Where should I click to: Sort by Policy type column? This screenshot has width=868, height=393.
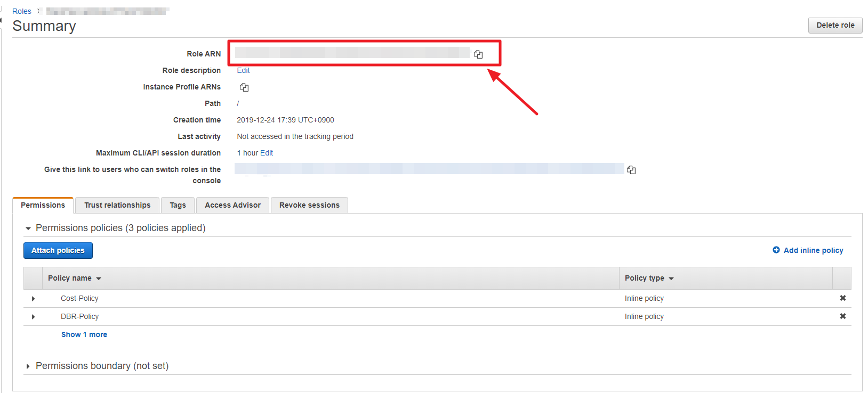[649, 278]
